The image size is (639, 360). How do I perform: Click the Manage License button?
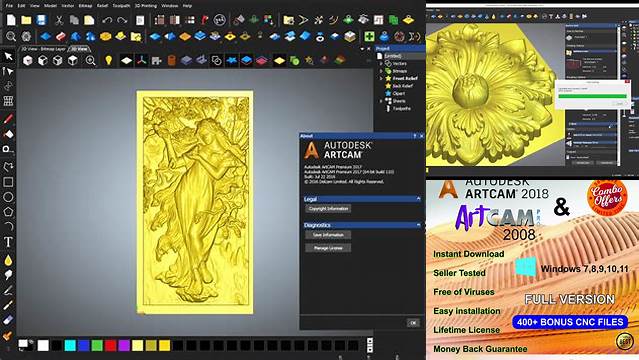click(328, 248)
